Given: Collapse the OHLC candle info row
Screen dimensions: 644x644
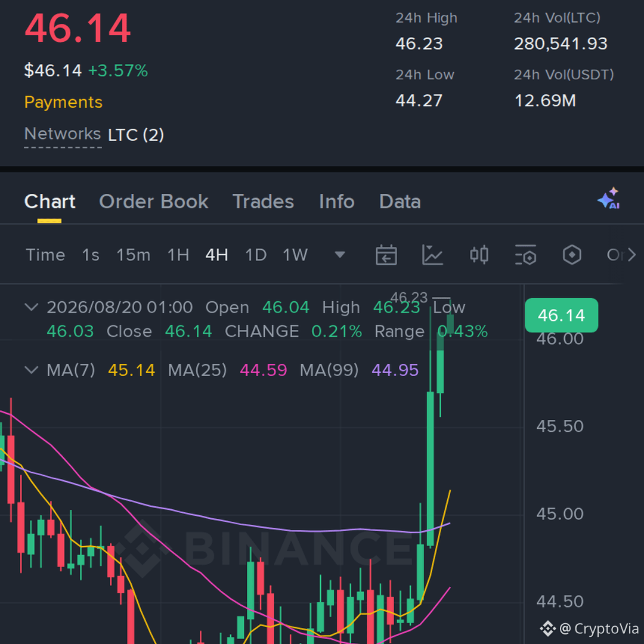Looking at the screenshot, I should 32,307.
